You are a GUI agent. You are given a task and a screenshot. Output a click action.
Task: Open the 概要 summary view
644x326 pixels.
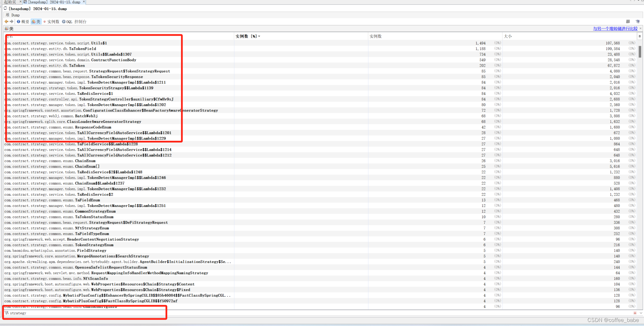[23, 22]
